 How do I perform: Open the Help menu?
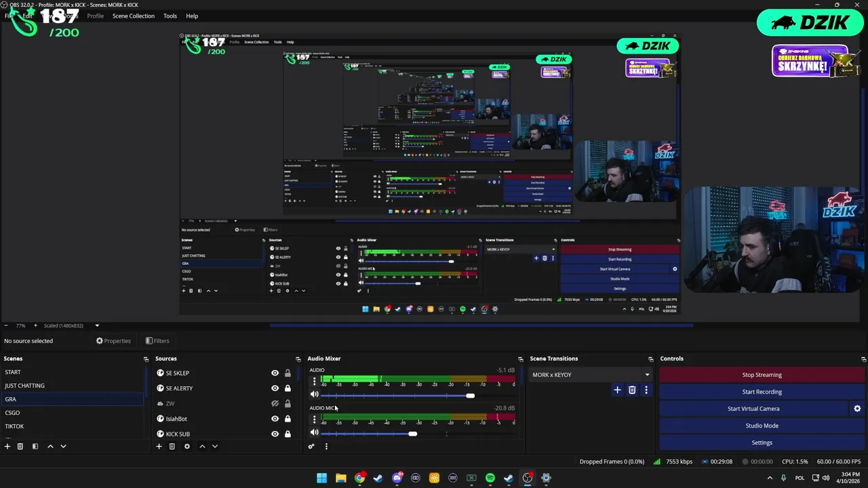[192, 16]
